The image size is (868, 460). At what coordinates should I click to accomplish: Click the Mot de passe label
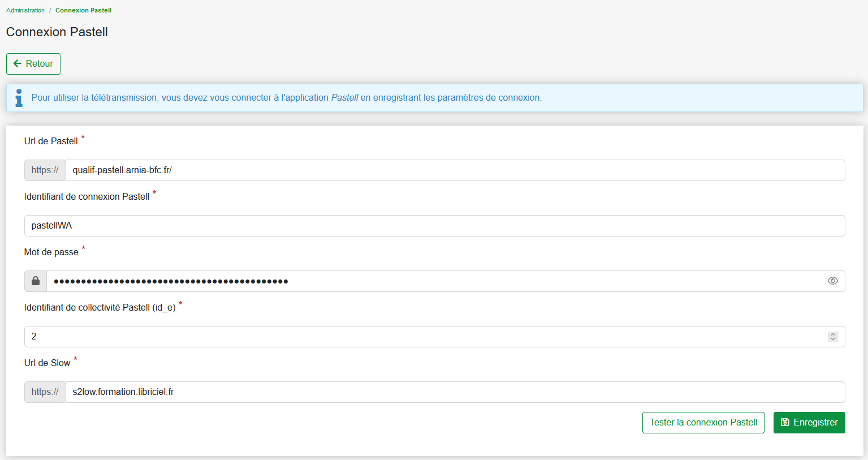click(51, 252)
